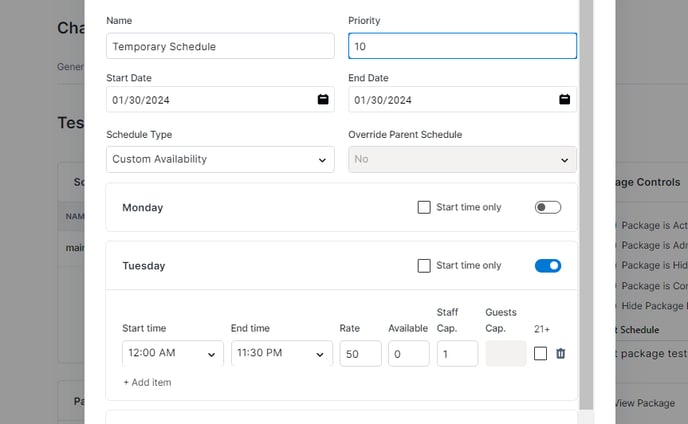Click Package Controls heading in the background page
Viewport: 688px width, 424px height.
648,182
